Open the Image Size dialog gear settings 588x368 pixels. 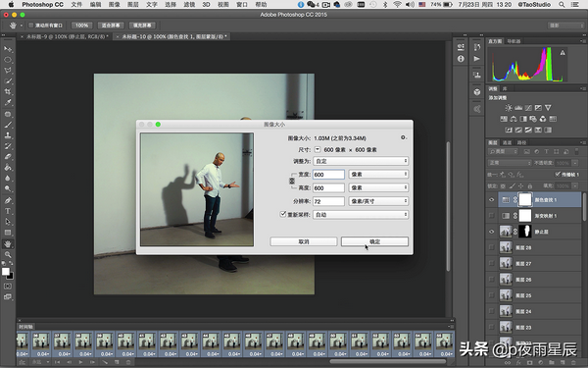coord(403,137)
